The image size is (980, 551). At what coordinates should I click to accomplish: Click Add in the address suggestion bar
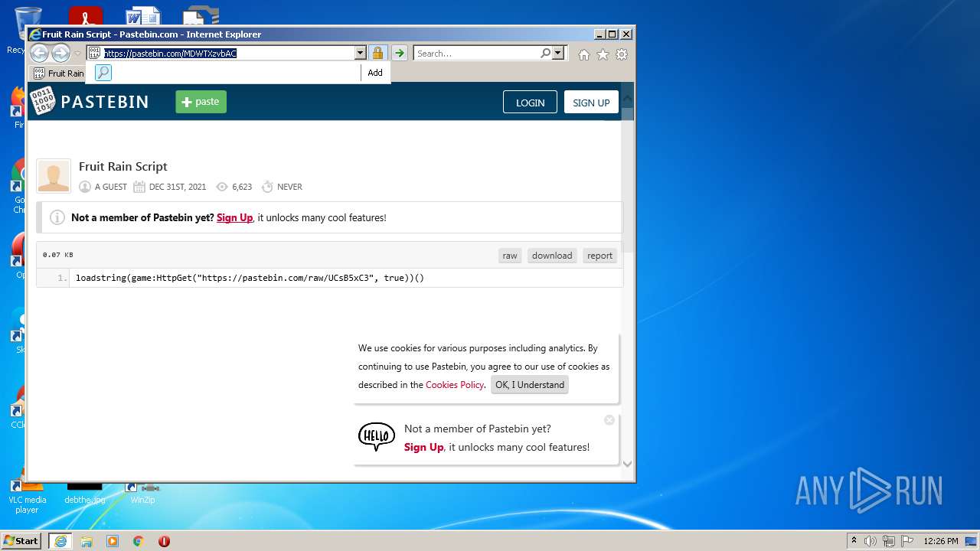pyautogui.click(x=375, y=73)
